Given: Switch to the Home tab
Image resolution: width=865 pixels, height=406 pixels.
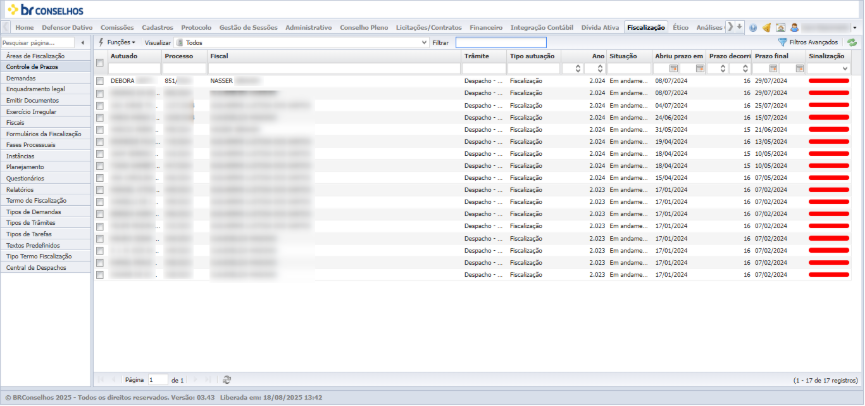Looking at the screenshot, I should (x=25, y=27).
